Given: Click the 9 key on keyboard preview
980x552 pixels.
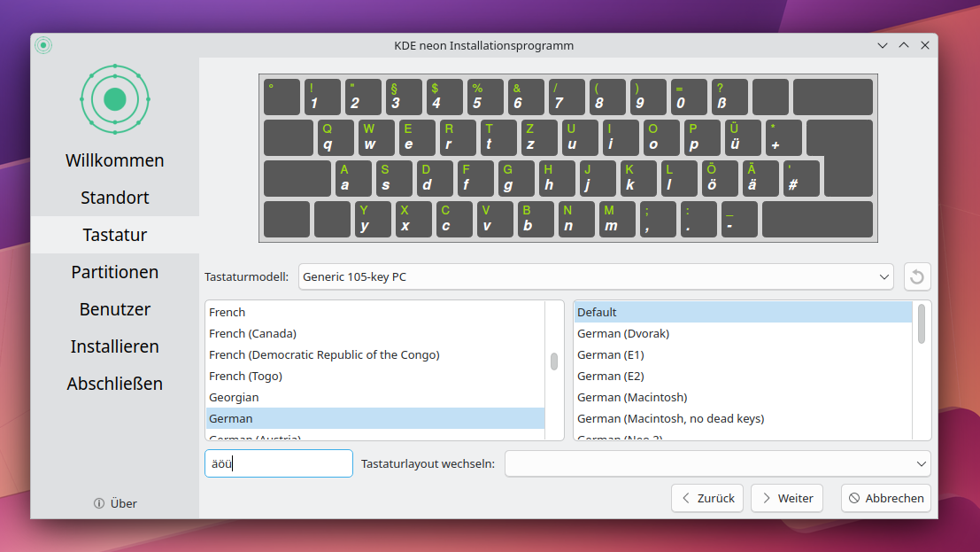Looking at the screenshot, I should [648, 97].
